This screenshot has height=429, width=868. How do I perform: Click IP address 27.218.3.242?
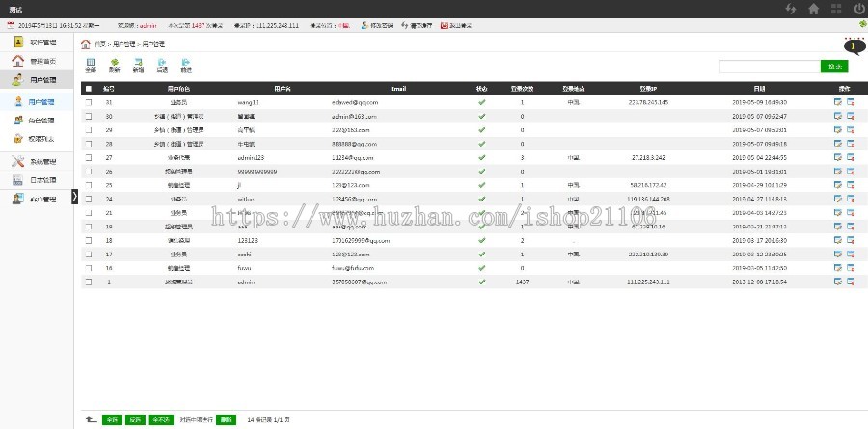pos(648,158)
